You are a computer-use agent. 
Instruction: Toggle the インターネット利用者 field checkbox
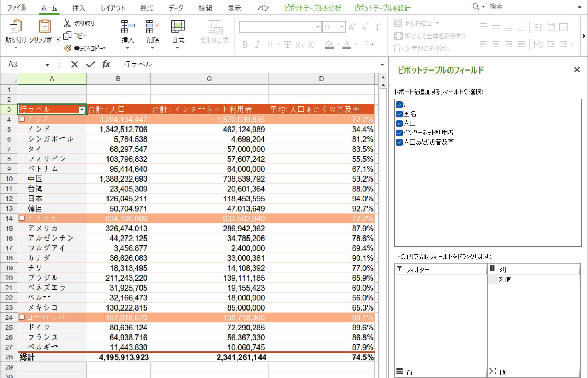pos(399,133)
